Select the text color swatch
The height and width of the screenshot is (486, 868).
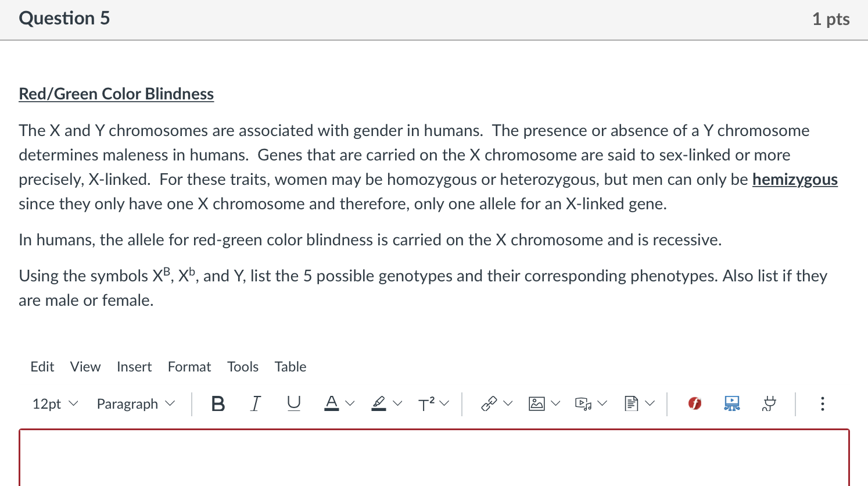[x=332, y=403]
